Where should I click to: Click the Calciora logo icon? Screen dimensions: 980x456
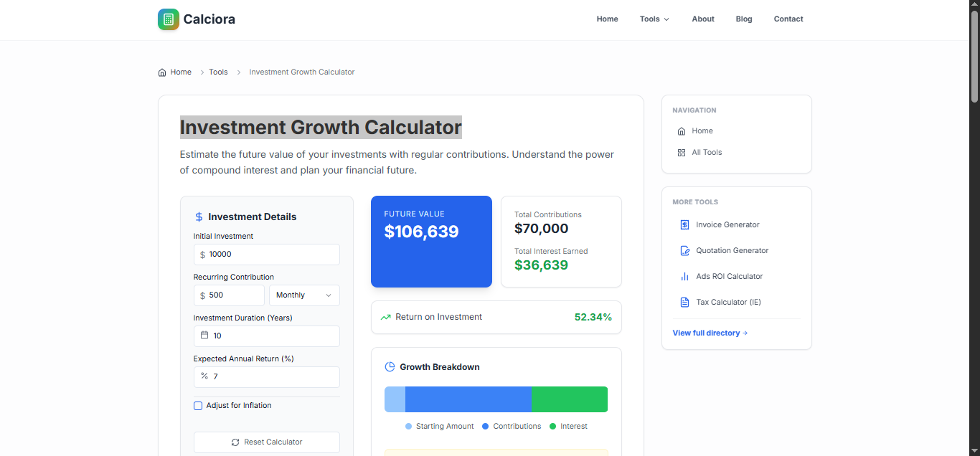coord(168,19)
